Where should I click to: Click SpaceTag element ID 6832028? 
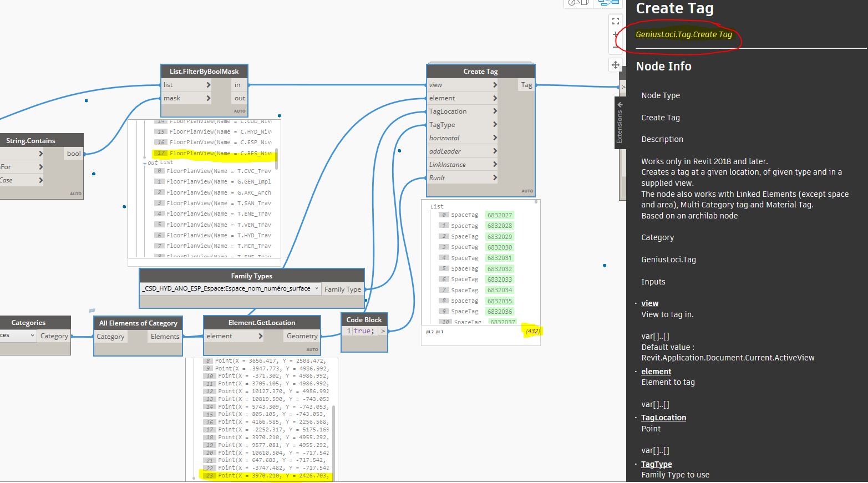click(x=500, y=226)
